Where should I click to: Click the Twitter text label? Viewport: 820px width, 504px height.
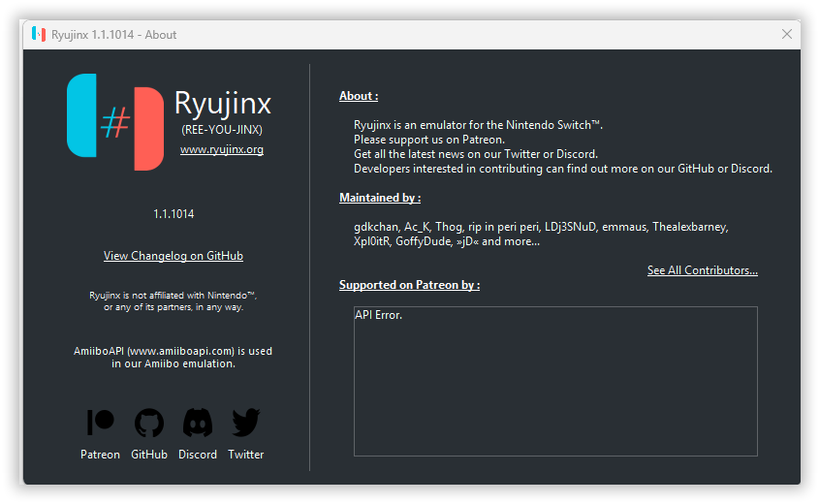(246, 455)
